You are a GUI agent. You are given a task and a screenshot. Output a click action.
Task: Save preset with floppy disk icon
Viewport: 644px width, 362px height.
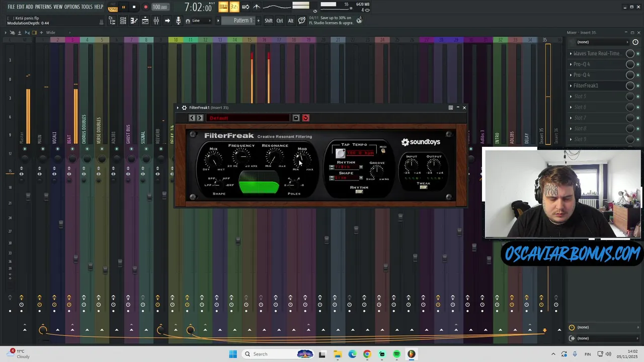296,118
